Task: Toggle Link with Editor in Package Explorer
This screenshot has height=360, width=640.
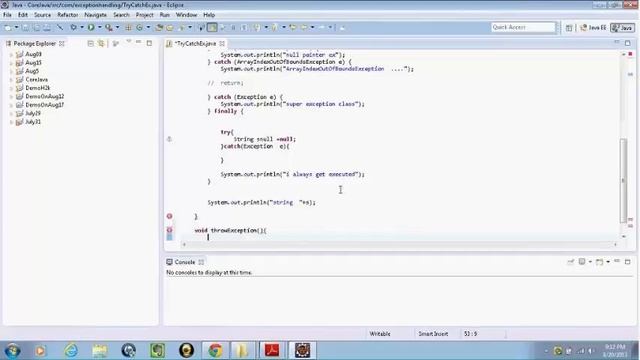Action: 101,43
